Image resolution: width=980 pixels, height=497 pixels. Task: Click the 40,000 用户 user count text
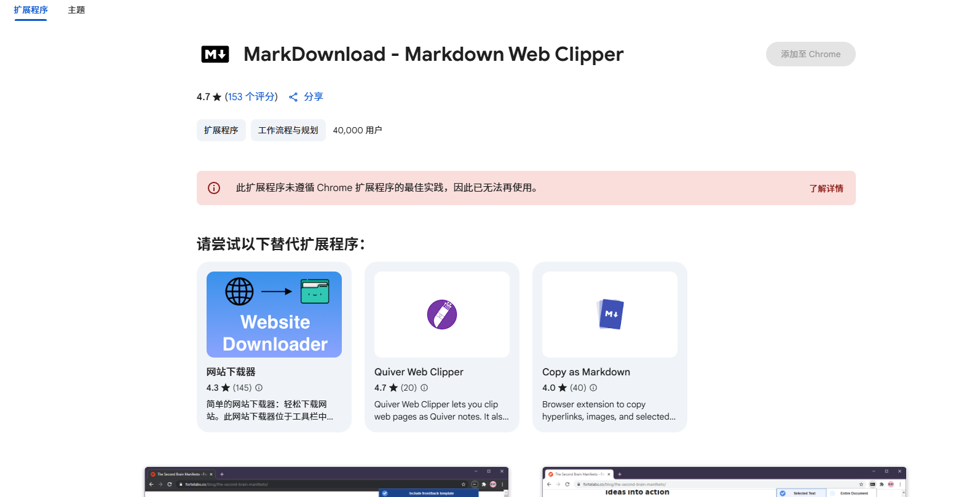[x=357, y=130]
